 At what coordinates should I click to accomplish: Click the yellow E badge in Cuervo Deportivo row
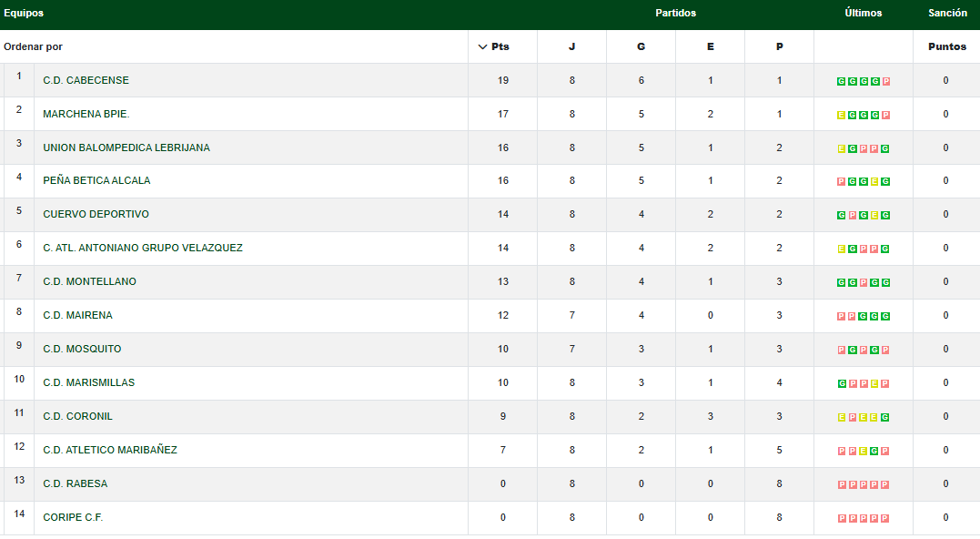(x=874, y=216)
